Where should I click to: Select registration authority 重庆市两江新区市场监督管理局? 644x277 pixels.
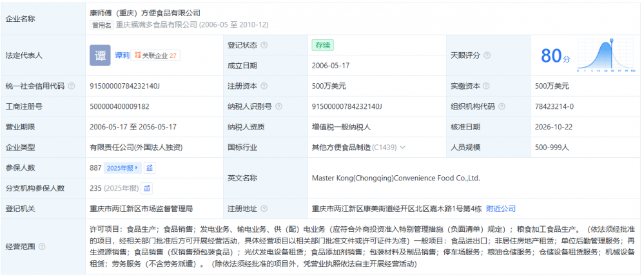coord(141,209)
